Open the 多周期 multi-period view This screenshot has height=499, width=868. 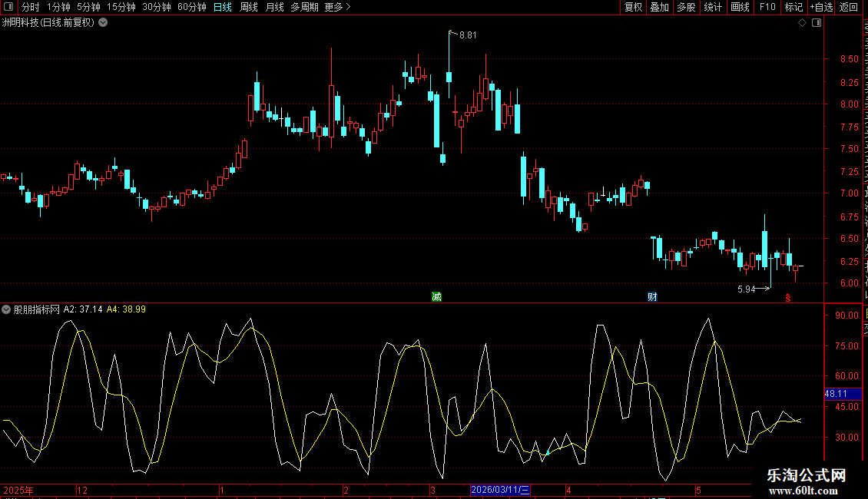click(x=304, y=7)
